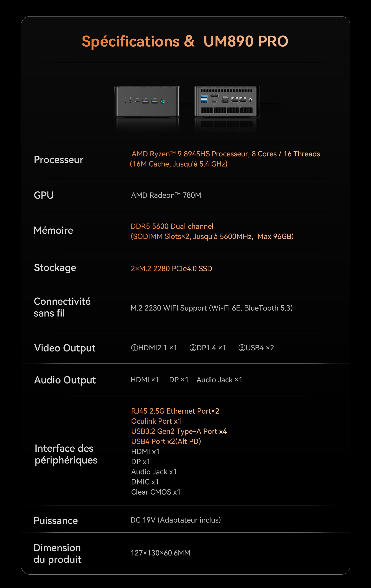Click the rear stacked blue USB ports
The width and height of the screenshot is (371, 588).
point(204,99)
